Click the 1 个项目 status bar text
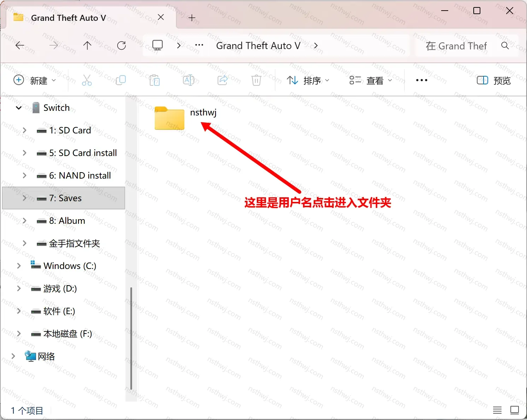This screenshot has height=420, width=527. tap(27, 410)
